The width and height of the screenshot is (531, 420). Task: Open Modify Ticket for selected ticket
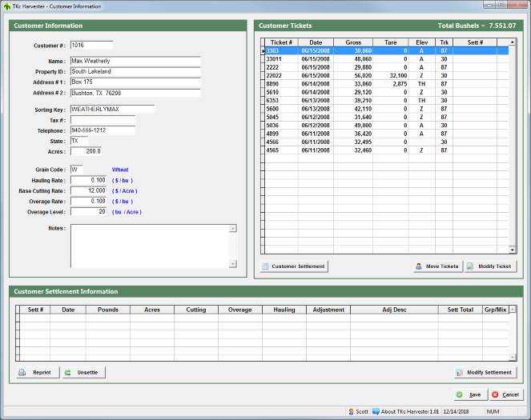pyautogui.click(x=490, y=266)
